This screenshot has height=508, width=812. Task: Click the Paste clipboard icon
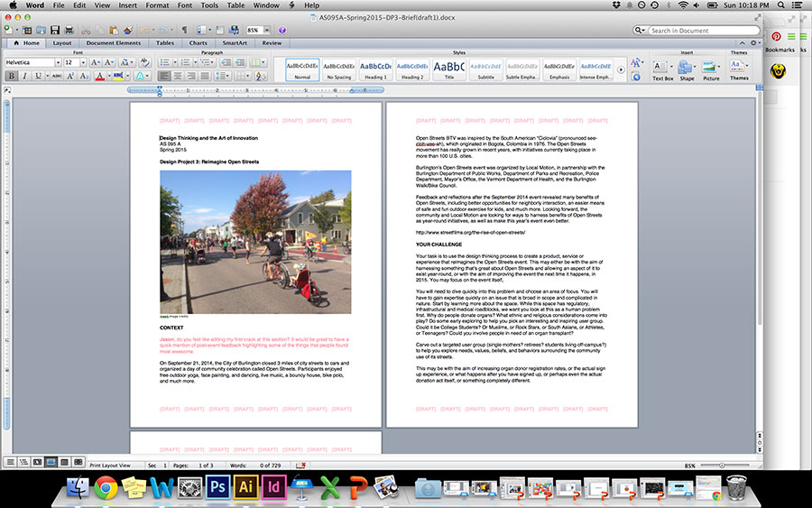114,30
